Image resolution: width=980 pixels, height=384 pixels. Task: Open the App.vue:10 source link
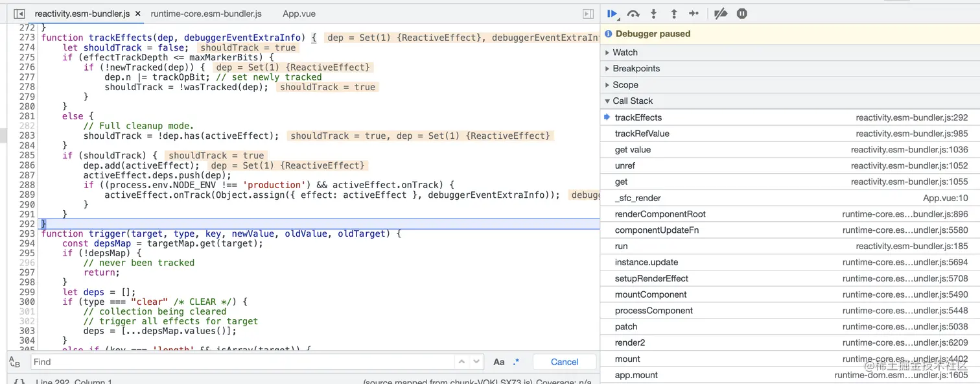(945, 198)
